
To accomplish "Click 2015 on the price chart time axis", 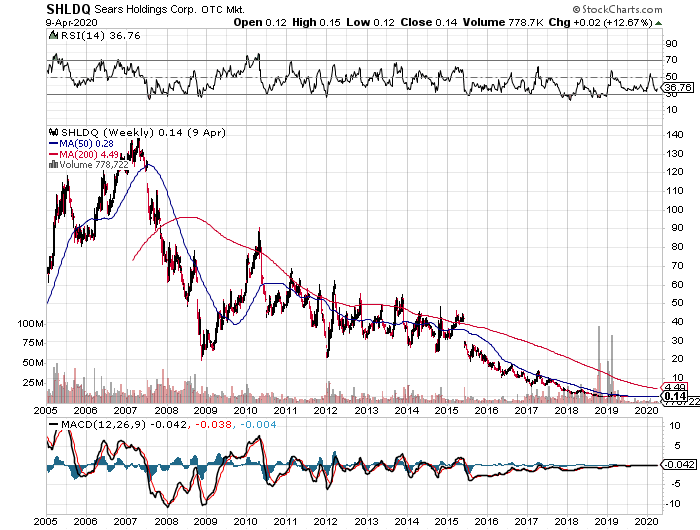I will tap(446, 410).
